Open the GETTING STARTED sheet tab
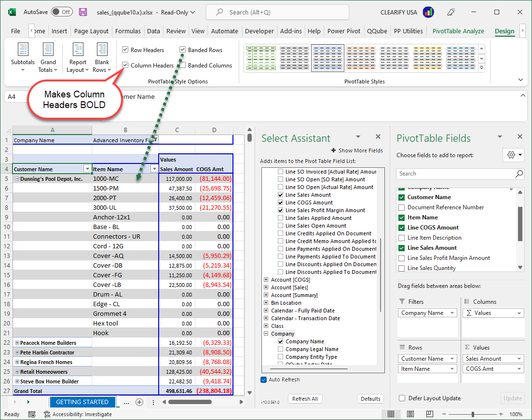Screen dimensions: 532x420 tap(82, 402)
